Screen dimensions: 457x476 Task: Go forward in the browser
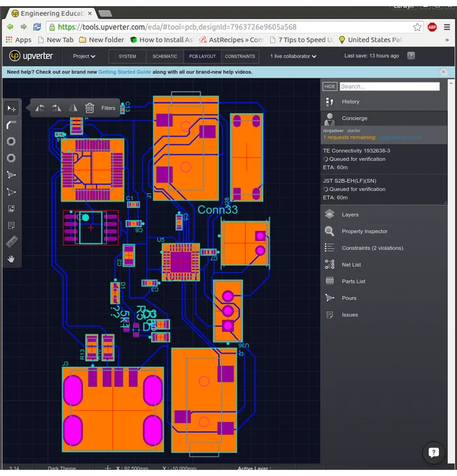pos(24,27)
